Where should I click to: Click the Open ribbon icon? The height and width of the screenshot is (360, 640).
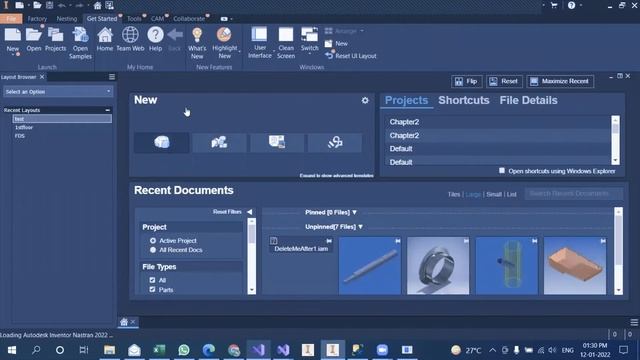coord(33,36)
